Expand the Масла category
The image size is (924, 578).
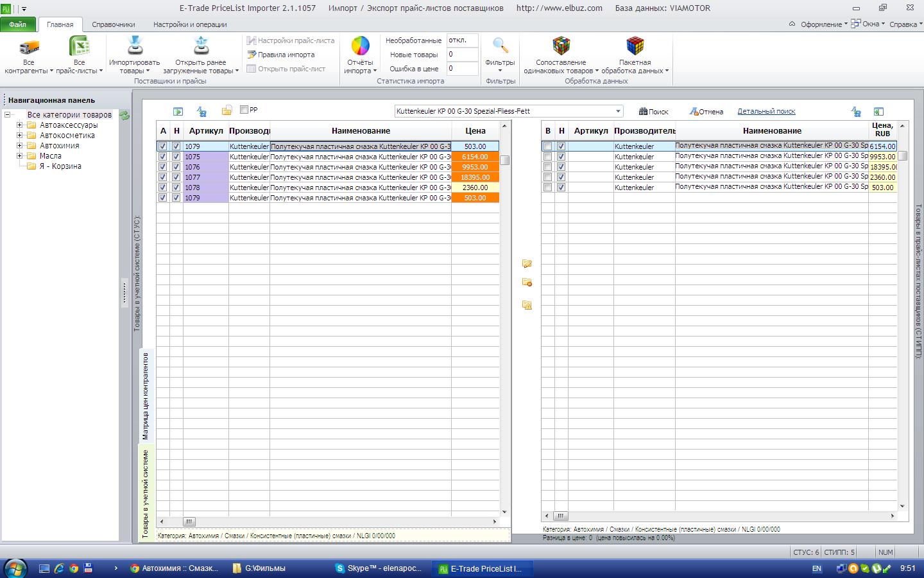(19, 156)
